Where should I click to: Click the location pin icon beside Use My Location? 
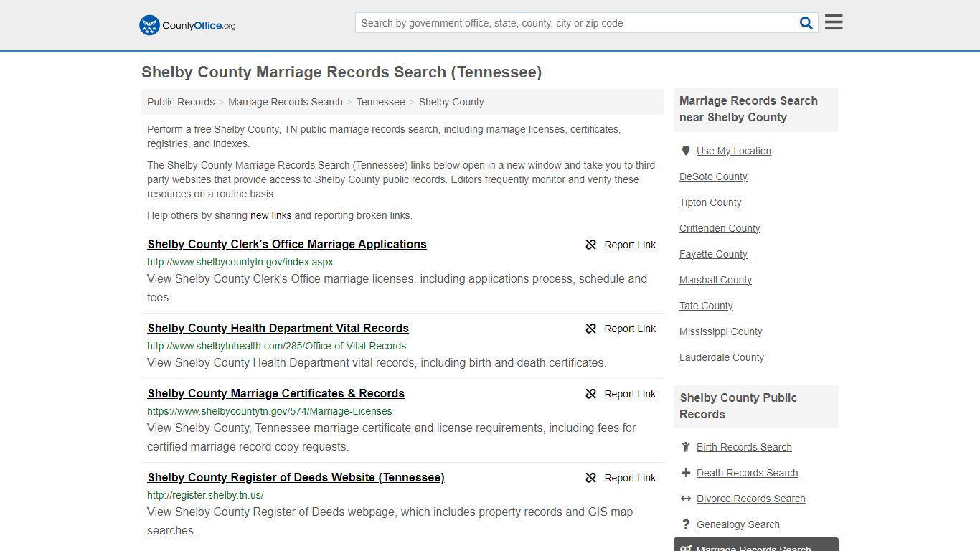click(x=686, y=151)
